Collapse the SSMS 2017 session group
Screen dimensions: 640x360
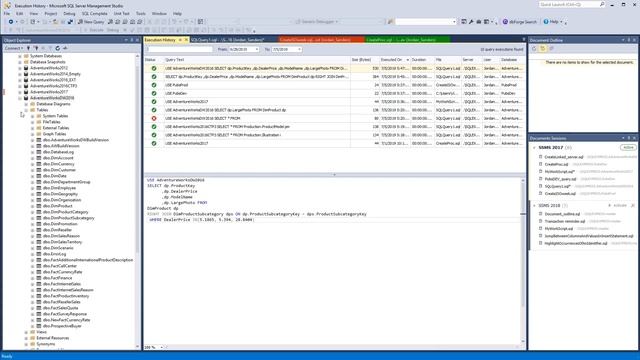[x=534, y=147]
